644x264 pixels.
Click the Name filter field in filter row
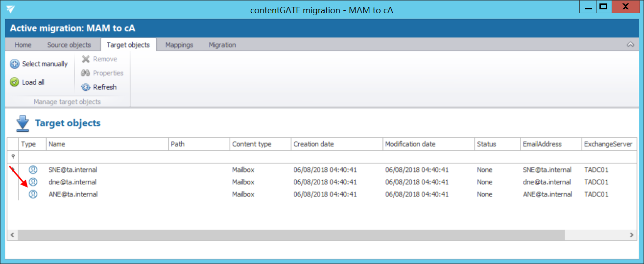107,157
